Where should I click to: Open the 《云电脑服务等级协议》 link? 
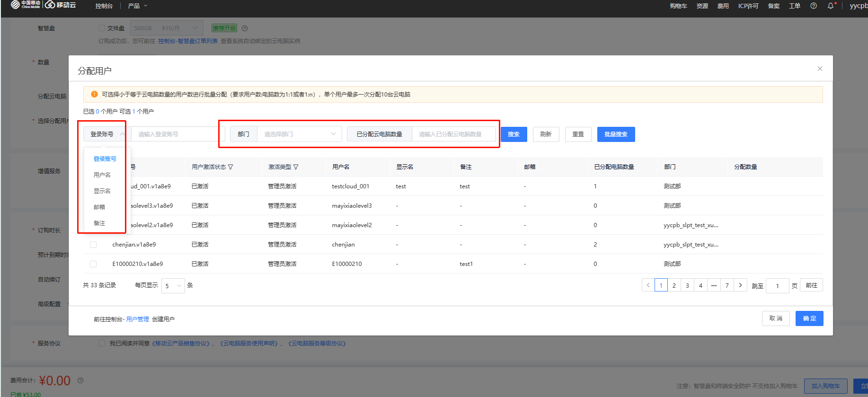(x=317, y=344)
